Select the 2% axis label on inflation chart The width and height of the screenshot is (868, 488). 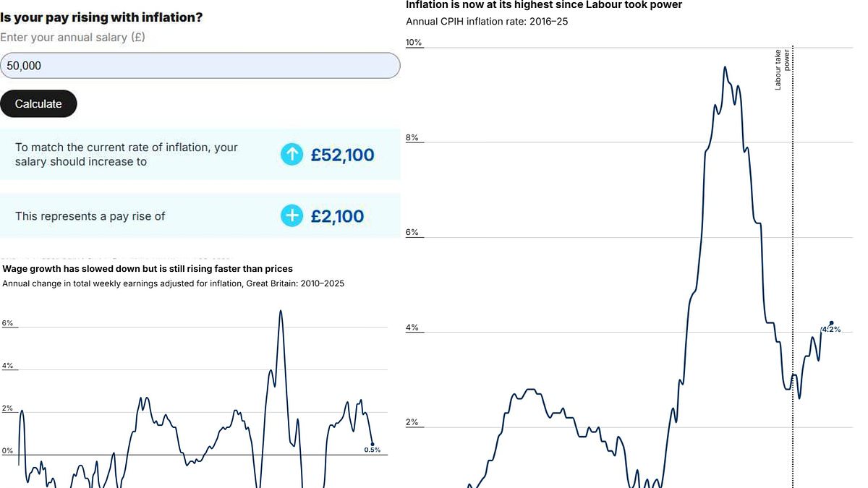413,421
